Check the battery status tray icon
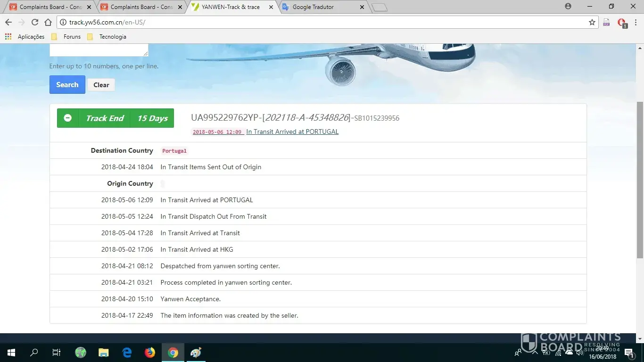This screenshot has width=644, height=362. click(546, 353)
